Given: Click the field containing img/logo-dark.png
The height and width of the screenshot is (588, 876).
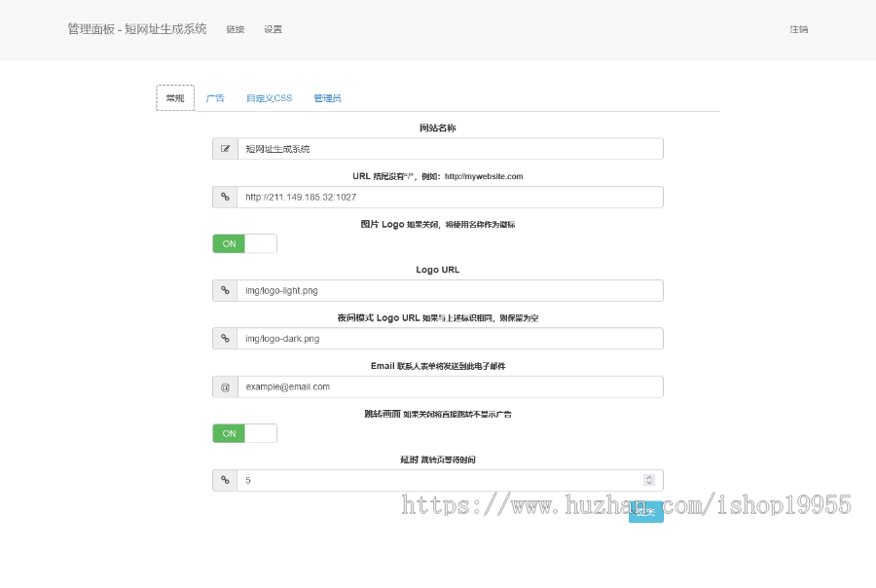Looking at the screenshot, I should tap(451, 339).
